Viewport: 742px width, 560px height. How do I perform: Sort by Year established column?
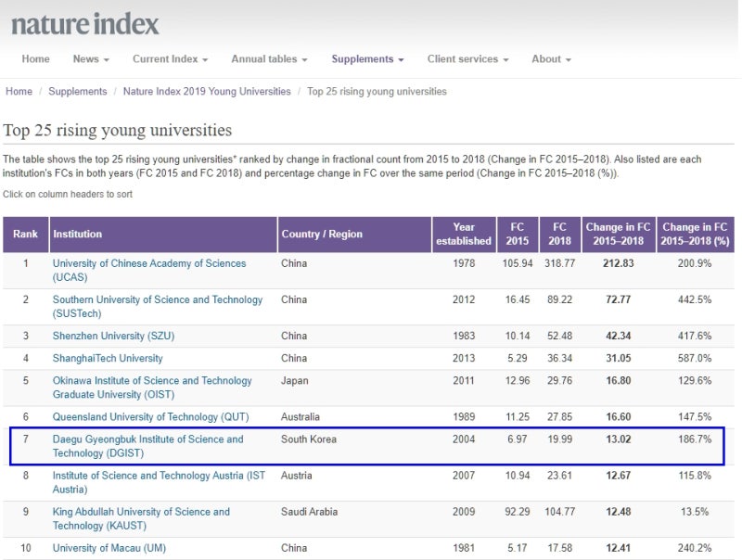tap(464, 235)
